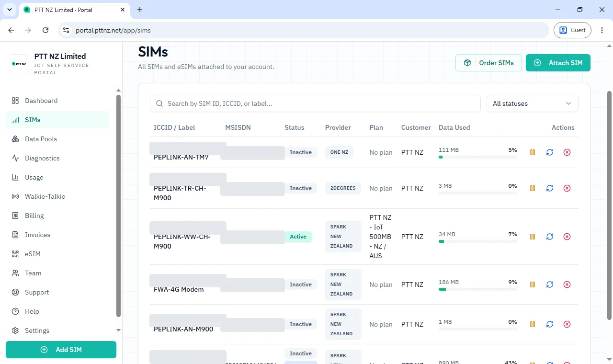The height and width of the screenshot is (364, 613).
Task: Click the ICCID / Label column header
Action: (174, 127)
